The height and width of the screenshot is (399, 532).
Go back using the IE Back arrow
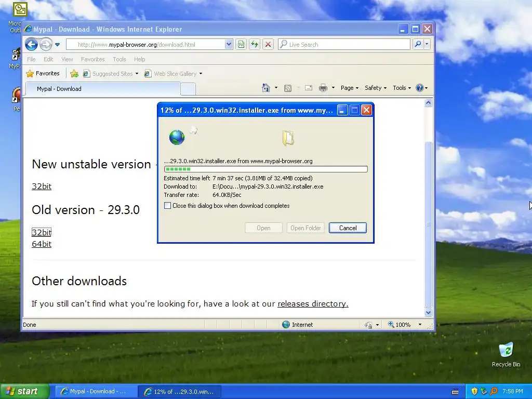31,45
